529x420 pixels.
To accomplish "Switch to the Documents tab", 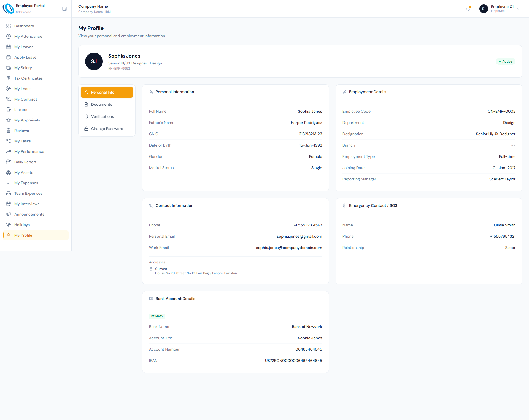I will 107,104.
